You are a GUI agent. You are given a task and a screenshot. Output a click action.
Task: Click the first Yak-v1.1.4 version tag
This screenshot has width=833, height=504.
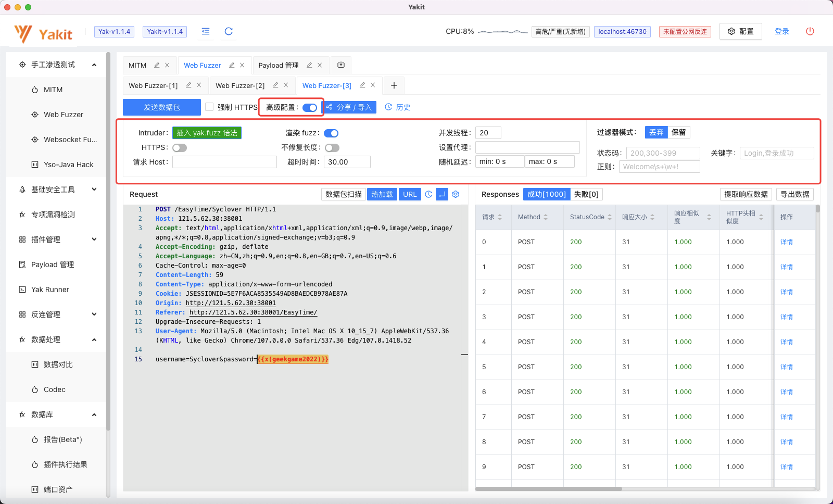click(x=114, y=32)
